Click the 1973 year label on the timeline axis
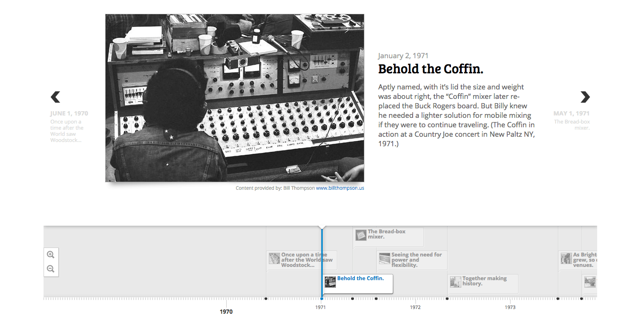The height and width of the screenshot is (318, 644). point(510,307)
